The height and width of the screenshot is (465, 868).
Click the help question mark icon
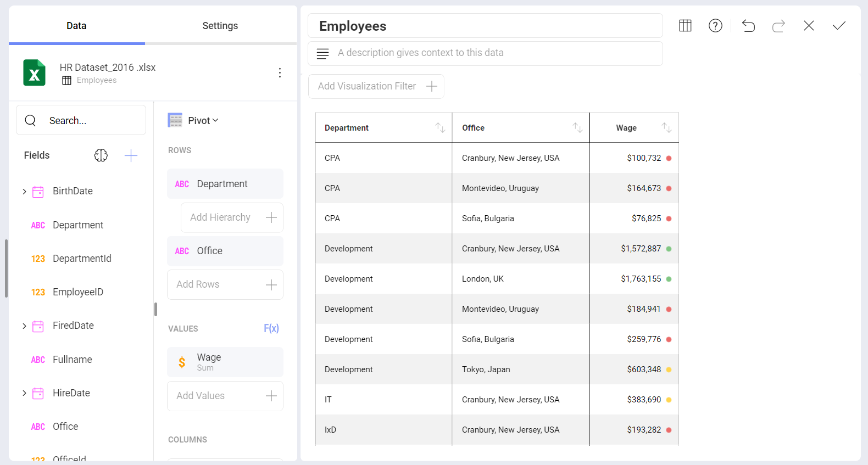coord(715,26)
